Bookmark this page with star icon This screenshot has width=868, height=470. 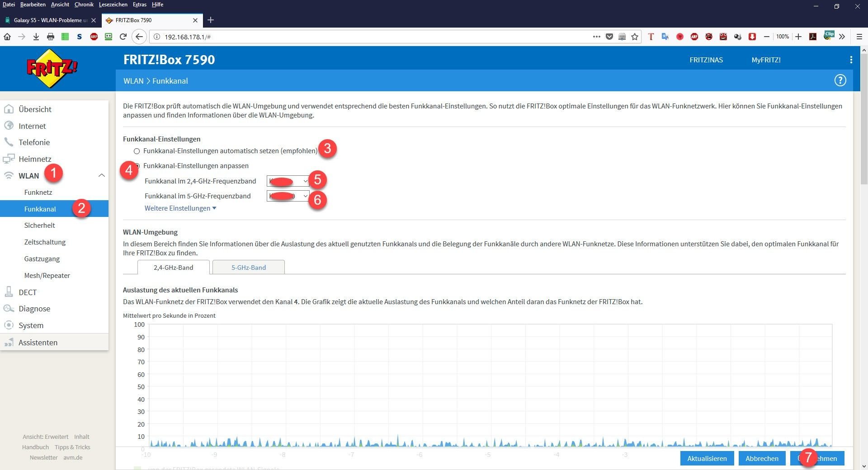635,37
